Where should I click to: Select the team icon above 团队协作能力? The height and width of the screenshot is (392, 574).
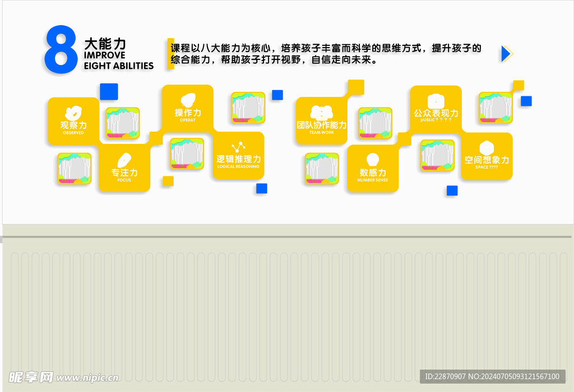coord(321,112)
